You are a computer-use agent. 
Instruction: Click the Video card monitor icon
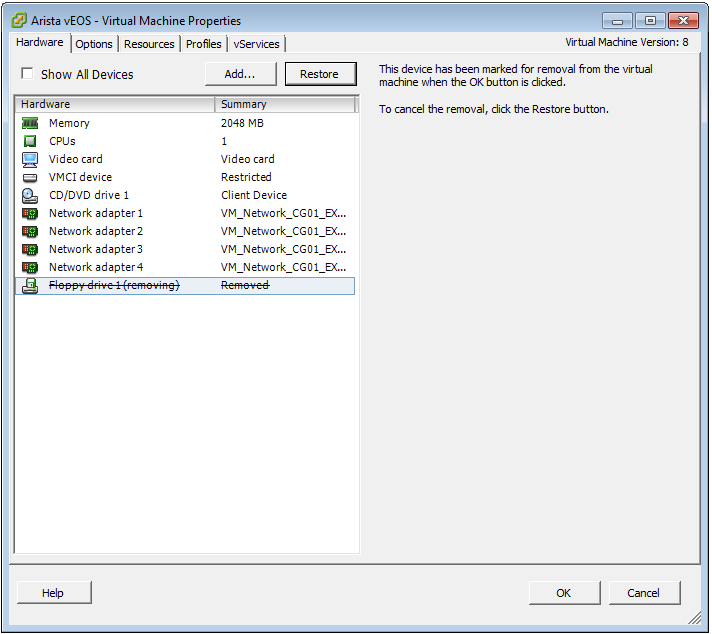pos(30,159)
